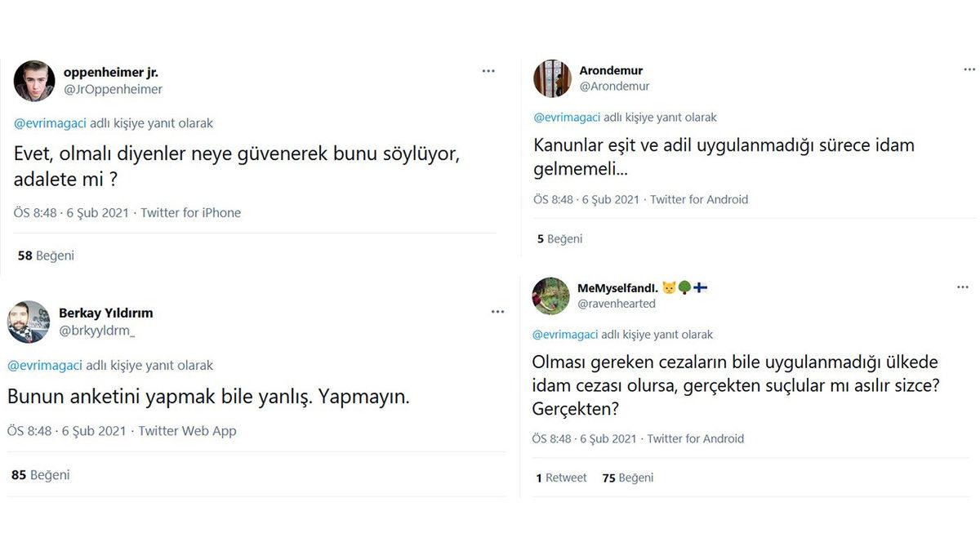
Task: Open oppenheimer jr.'s profile picture
Action: [33, 81]
